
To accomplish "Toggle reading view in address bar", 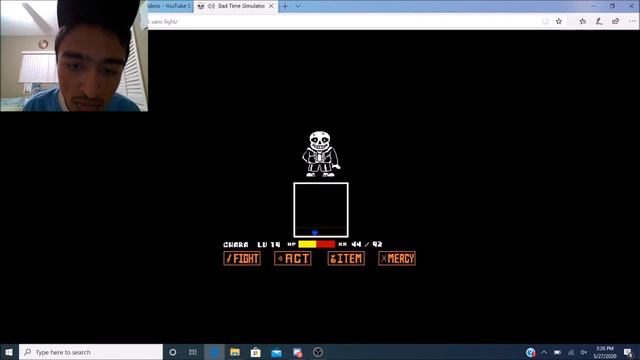I will click(x=545, y=22).
